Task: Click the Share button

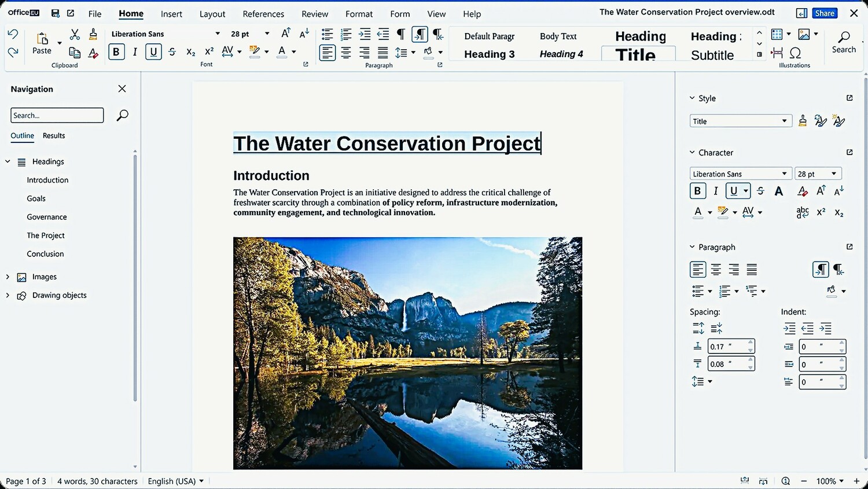Action: (824, 13)
